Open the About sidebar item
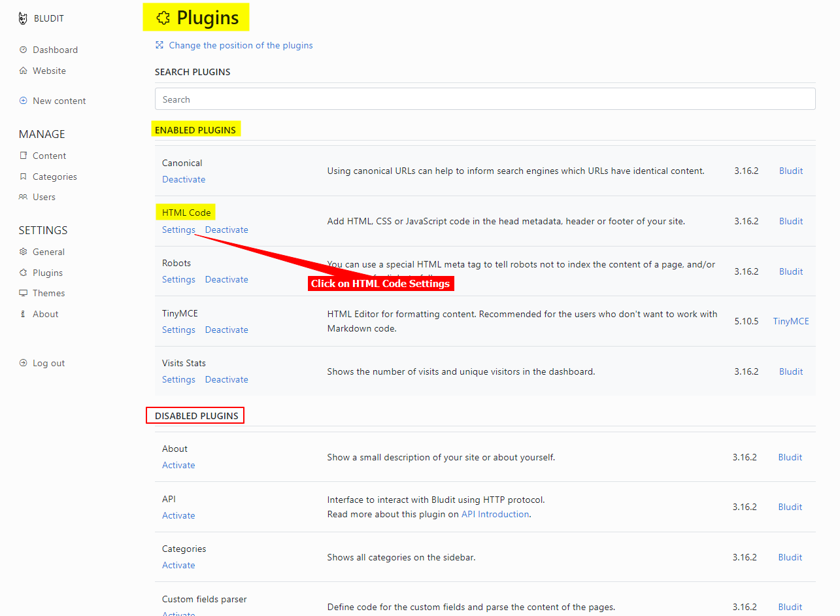Viewport: 840px width, 616px height. [45, 314]
